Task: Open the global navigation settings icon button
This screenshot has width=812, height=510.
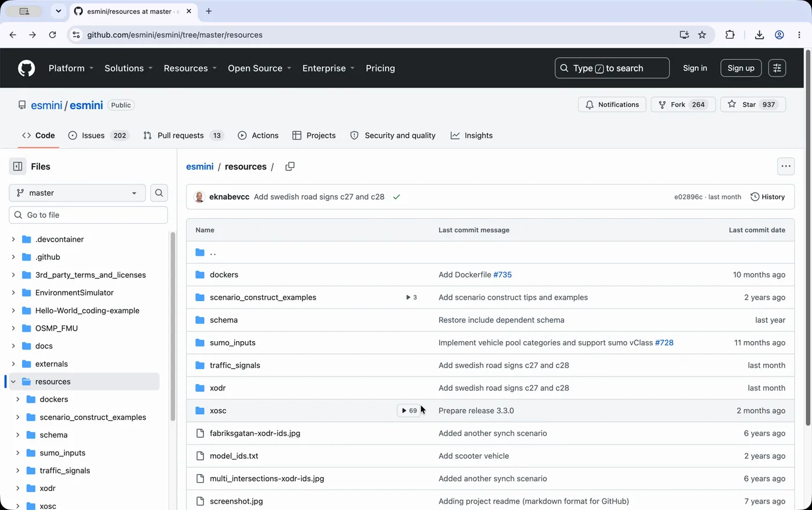Action: pos(777,68)
